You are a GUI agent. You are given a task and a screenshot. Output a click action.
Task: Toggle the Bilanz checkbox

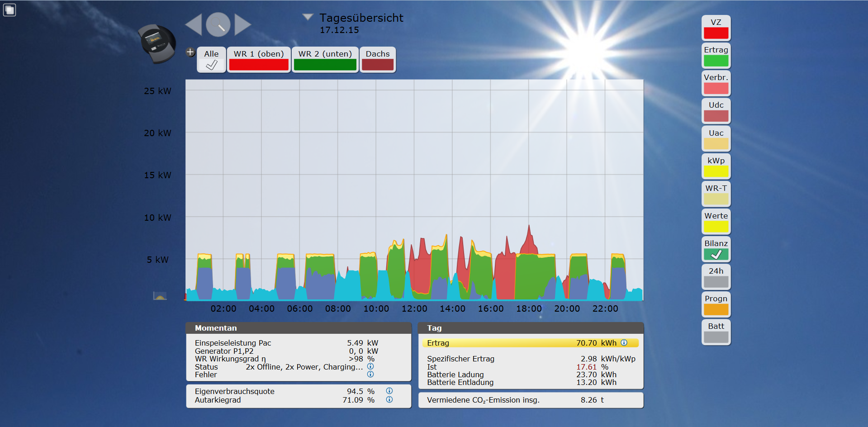[716, 249]
